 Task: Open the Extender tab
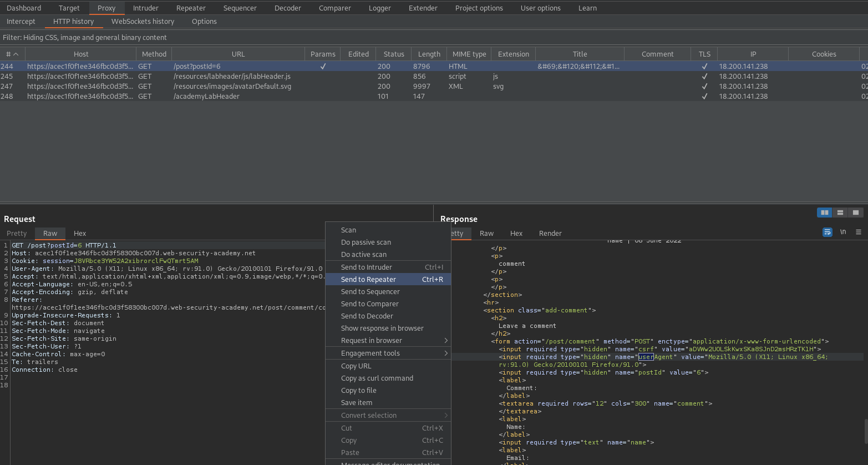click(423, 8)
